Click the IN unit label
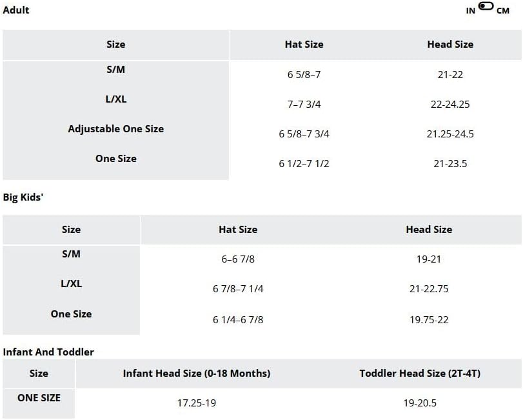The height and width of the screenshot is (420, 523). pos(471,11)
